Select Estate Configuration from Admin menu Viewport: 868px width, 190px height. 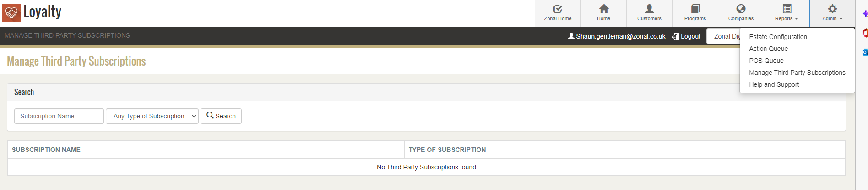[778, 37]
